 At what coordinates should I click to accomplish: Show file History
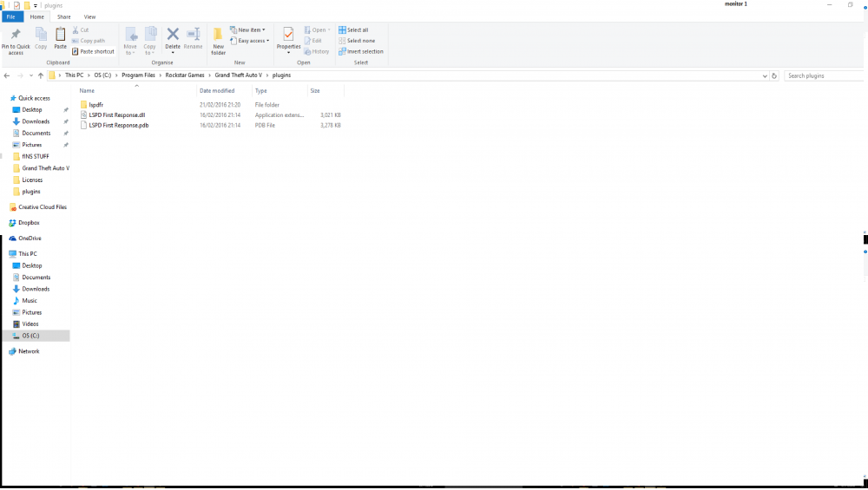tap(317, 51)
